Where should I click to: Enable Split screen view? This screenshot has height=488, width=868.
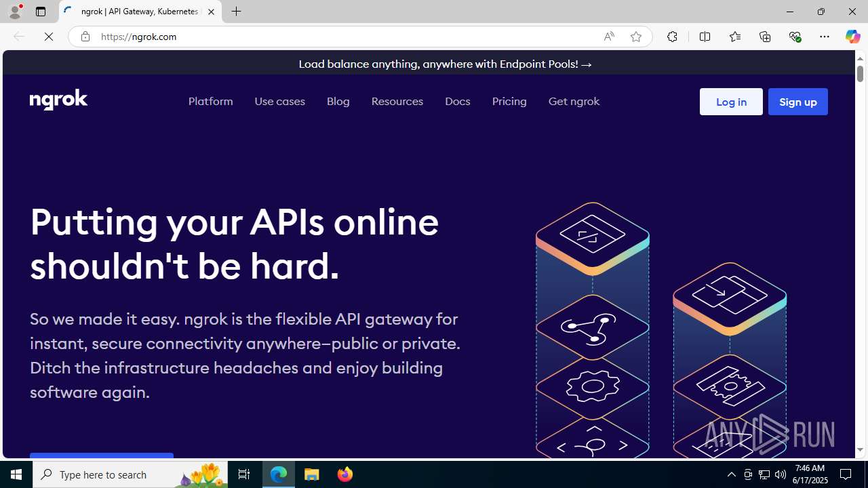point(705,37)
